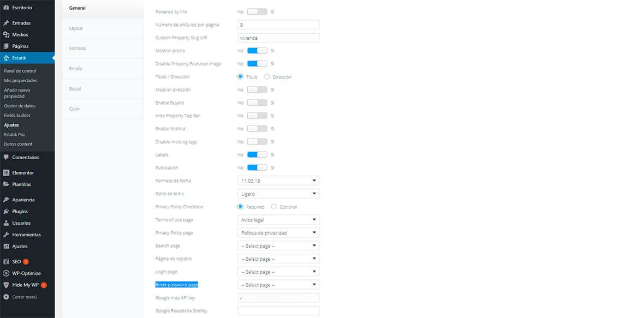Toggle the Labels switch

(x=257, y=155)
